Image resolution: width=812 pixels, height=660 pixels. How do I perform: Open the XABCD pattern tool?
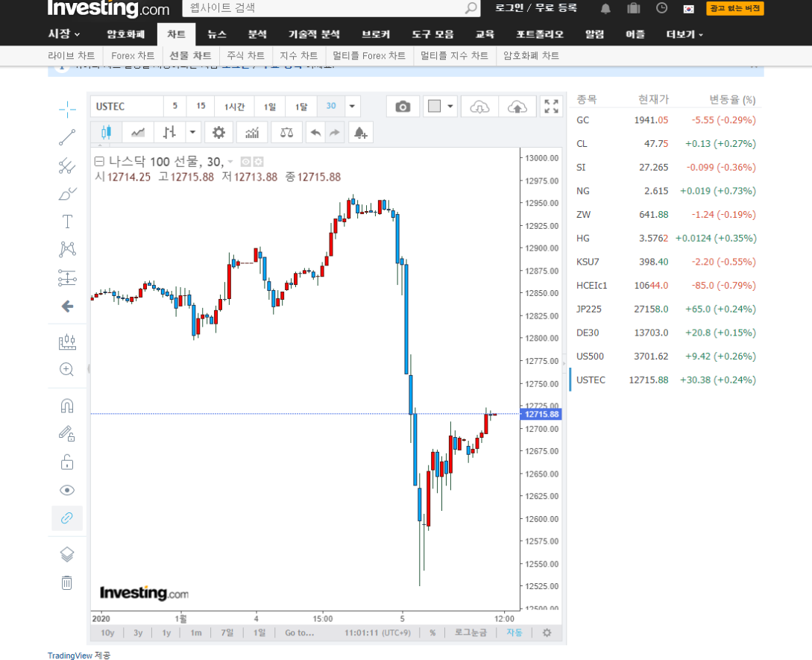pyautogui.click(x=67, y=250)
